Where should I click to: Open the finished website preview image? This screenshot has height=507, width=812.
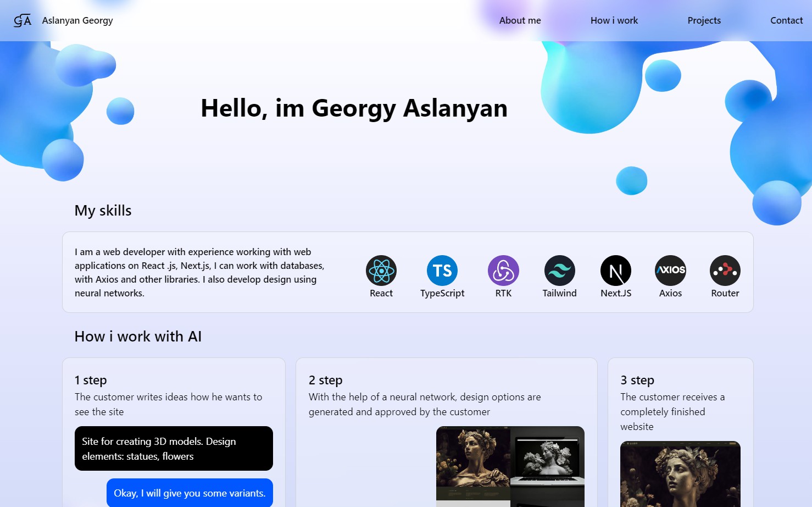[x=680, y=474]
